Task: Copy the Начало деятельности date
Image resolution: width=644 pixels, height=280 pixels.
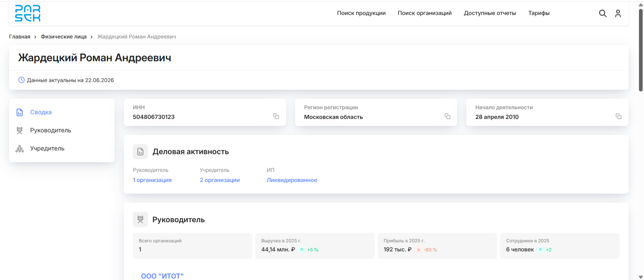Action: pos(619,116)
